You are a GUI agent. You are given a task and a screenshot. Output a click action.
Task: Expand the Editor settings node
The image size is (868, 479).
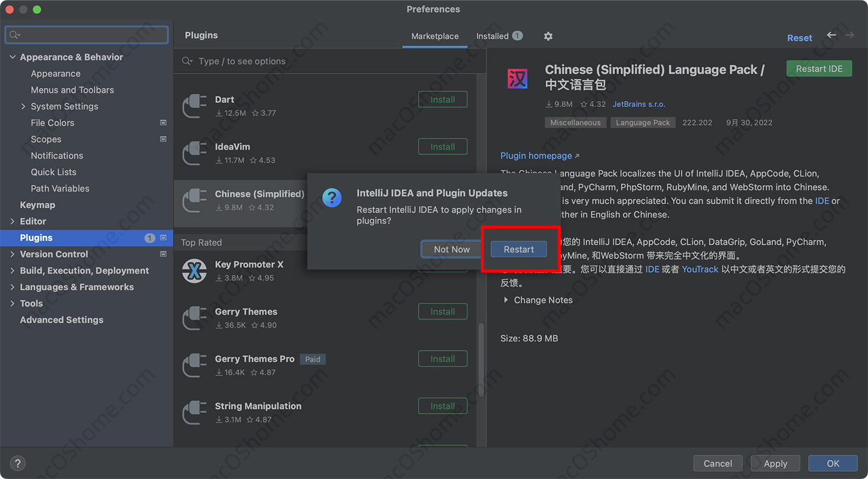pyautogui.click(x=12, y=221)
